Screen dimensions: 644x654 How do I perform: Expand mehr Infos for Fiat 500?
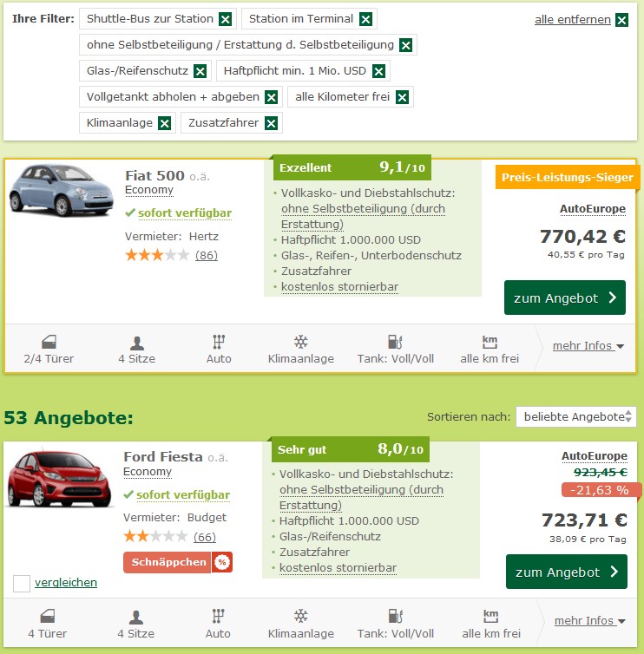588,346
